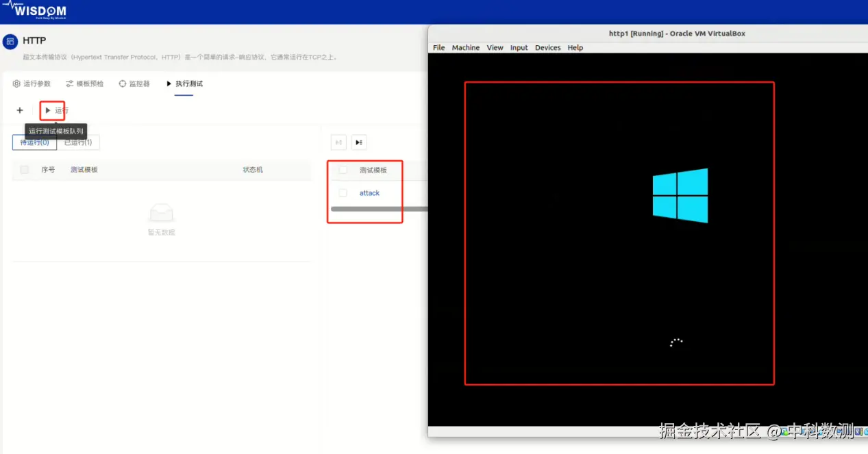This screenshot has width=868, height=454.
Task: Show the 待运行(0) queue list
Action: 34,142
